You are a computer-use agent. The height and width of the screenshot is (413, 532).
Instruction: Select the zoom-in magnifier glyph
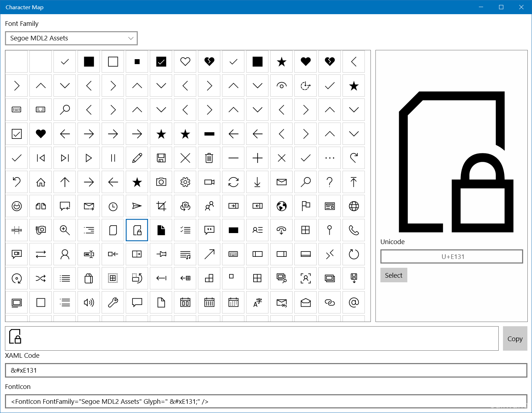pos(65,230)
